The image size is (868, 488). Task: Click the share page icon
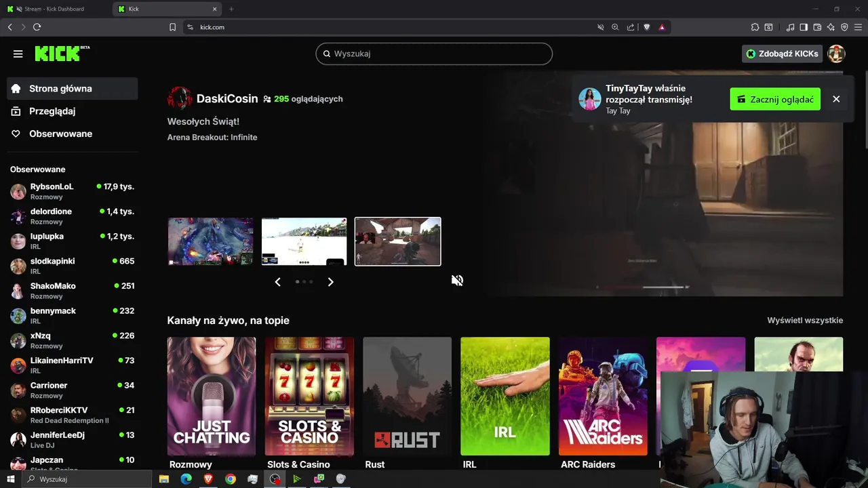[x=631, y=27]
